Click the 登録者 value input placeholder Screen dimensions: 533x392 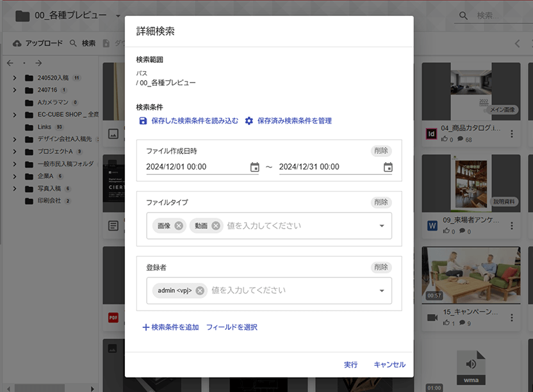[x=249, y=290]
